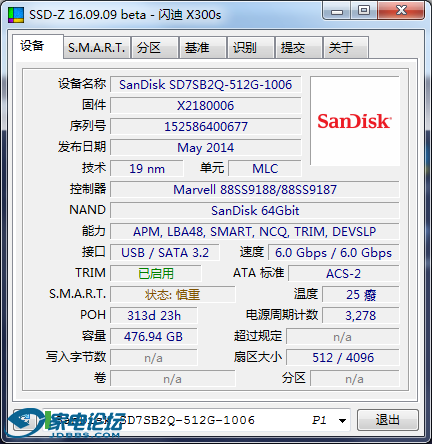Click speed value 6.0 Gbps / 6.0 Gbps

pos(333,253)
